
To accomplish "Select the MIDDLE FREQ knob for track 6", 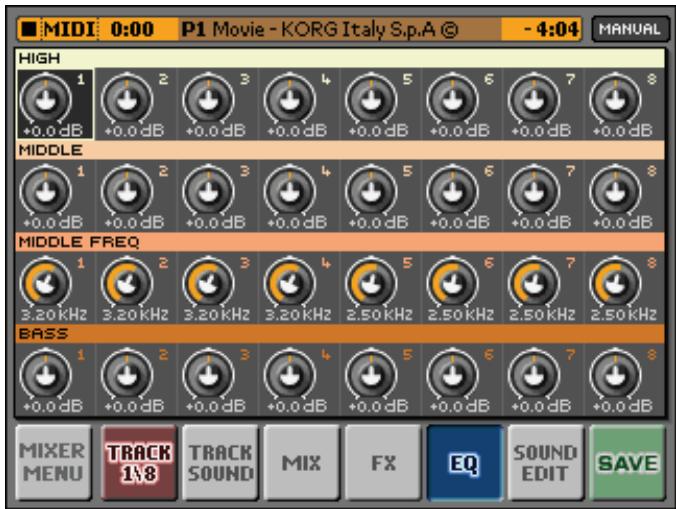I will tap(453, 283).
